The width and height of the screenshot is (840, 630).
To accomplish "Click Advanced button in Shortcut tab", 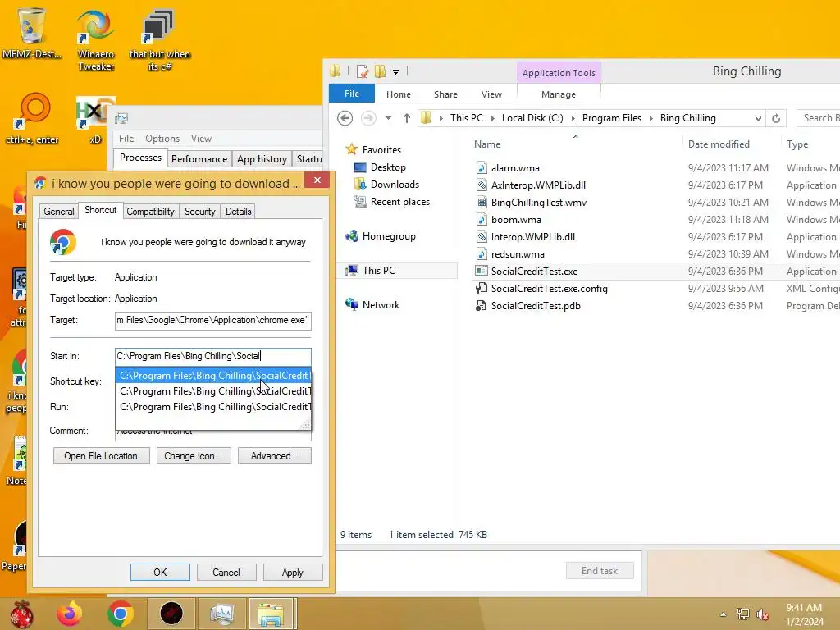I will (x=274, y=456).
